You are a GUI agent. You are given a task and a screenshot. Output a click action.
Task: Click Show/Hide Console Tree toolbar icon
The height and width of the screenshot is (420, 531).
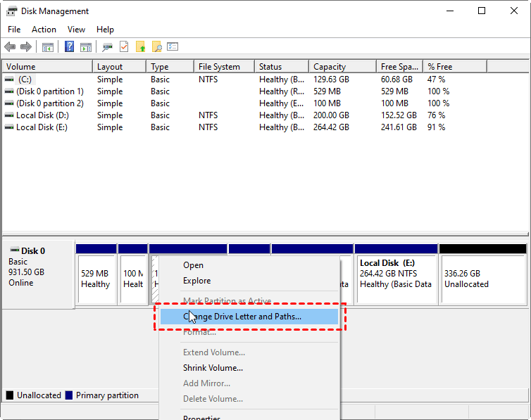(x=47, y=47)
